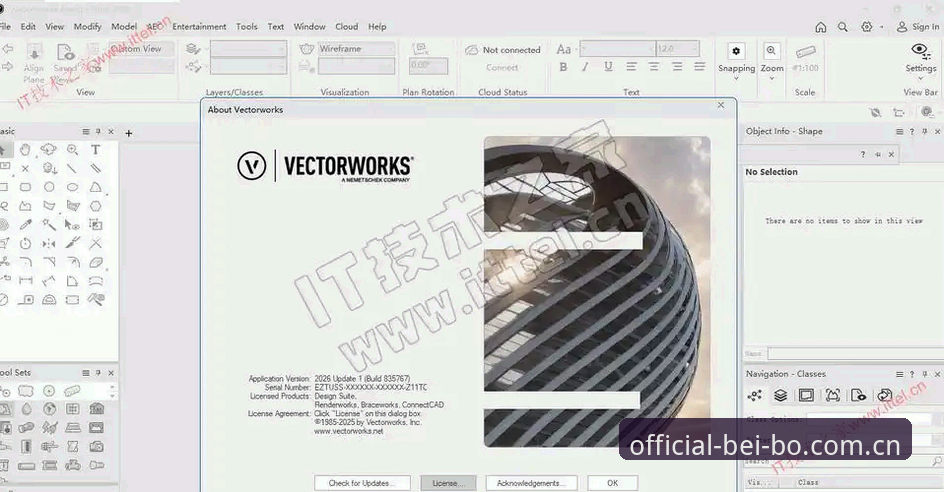Select the Oval tool
944x492 pixels.
(x=72, y=187)
